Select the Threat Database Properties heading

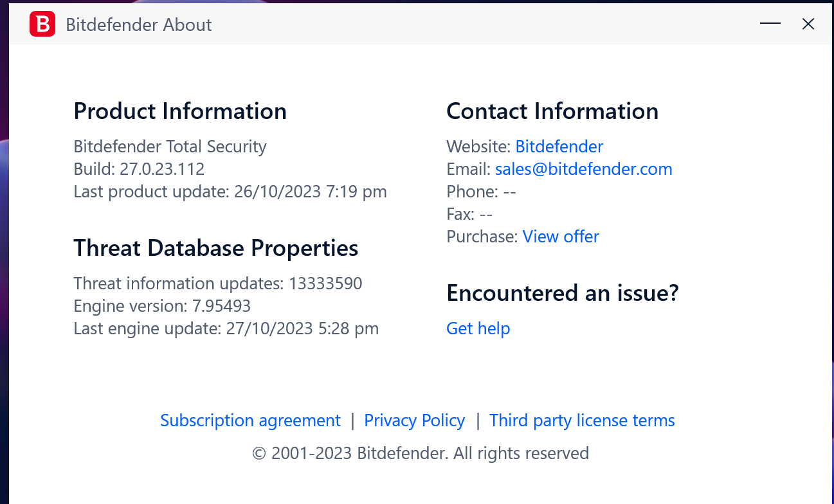click(x=215, y=248)
